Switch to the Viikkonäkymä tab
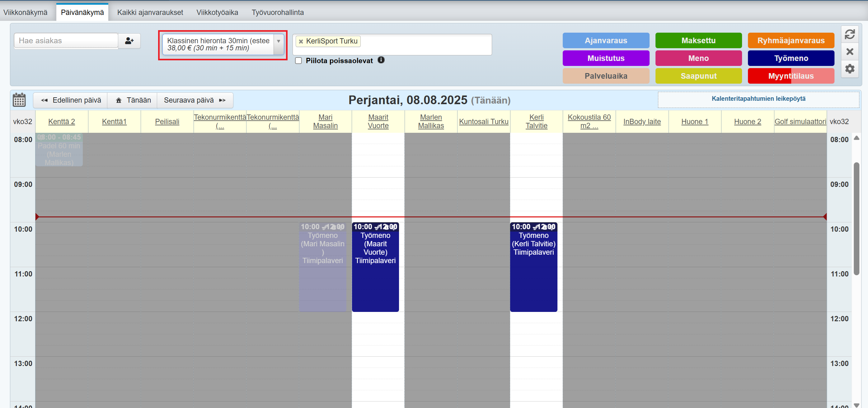This screenshot has width=868, height=408. 25,12
